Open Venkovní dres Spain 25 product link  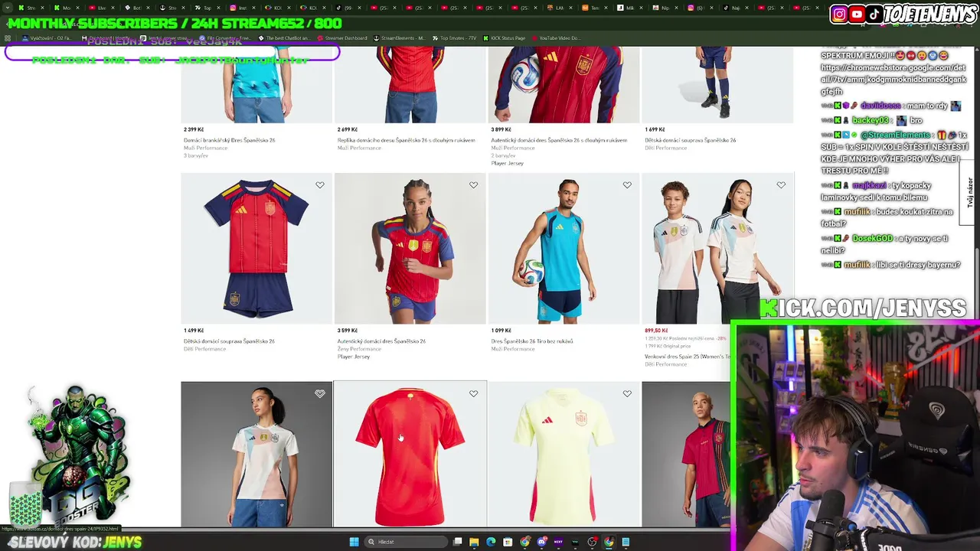(687, 357)
